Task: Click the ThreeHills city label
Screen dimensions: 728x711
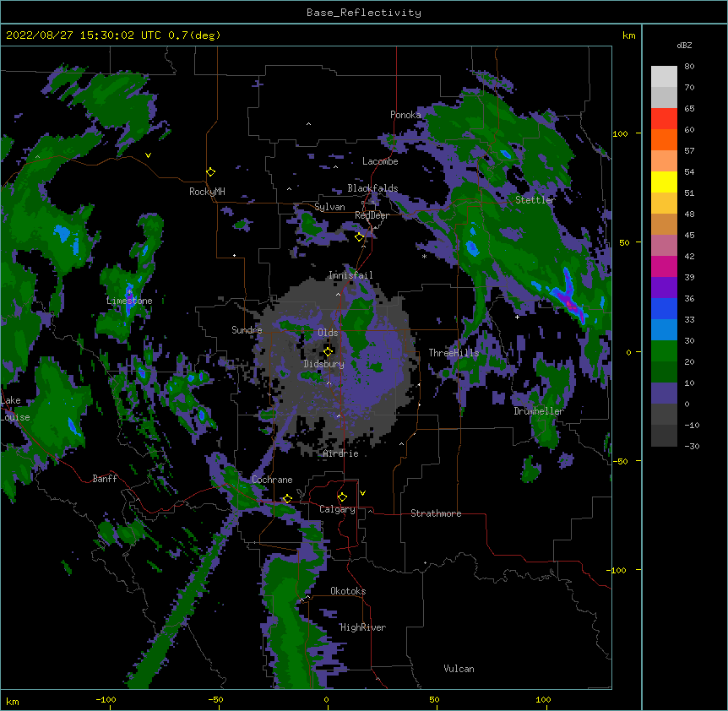Action: [454, 353]
